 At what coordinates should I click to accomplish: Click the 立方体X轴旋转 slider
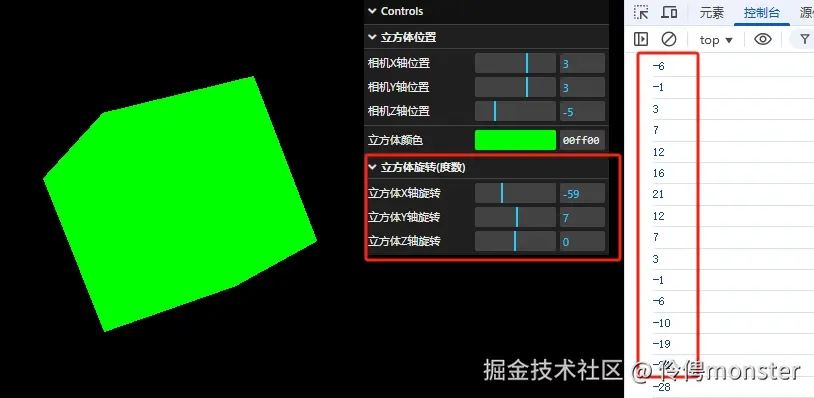click(x=515, y=193)
